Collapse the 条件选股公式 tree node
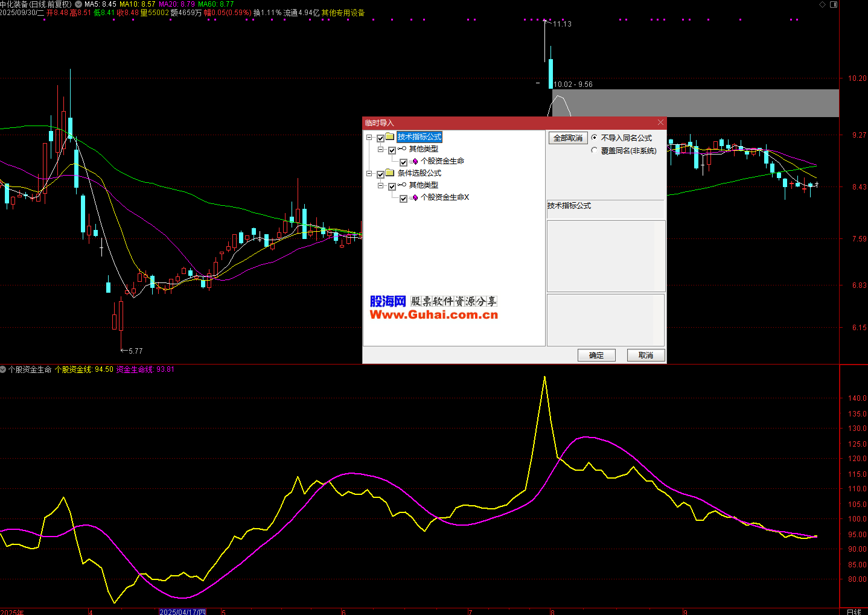Image resolution: width=868 pixels, height=615 pixels. click(x=369, y=173)
